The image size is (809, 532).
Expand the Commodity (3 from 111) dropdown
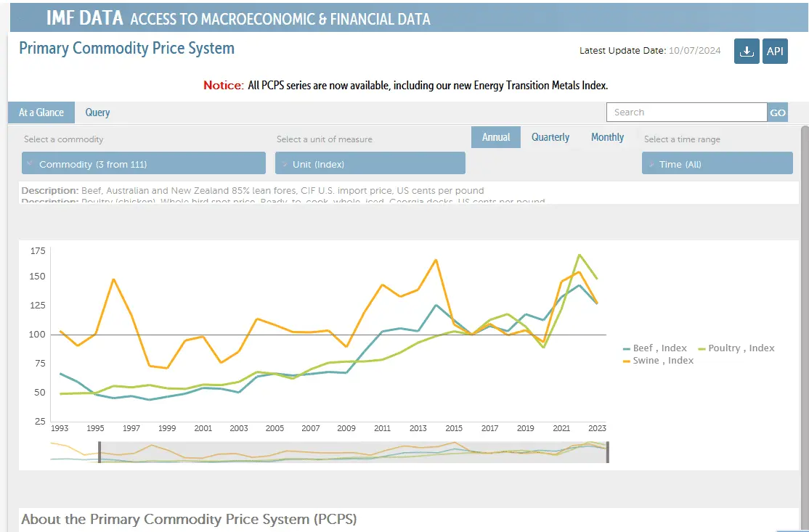[x=144, y=164]
